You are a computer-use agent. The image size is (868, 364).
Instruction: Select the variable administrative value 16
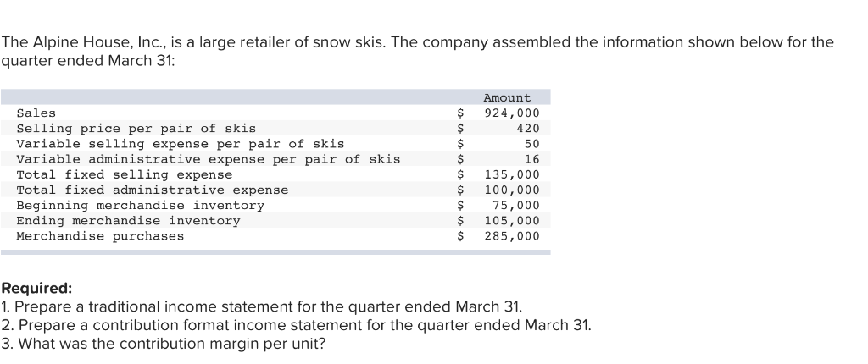[x=531, y=159]
